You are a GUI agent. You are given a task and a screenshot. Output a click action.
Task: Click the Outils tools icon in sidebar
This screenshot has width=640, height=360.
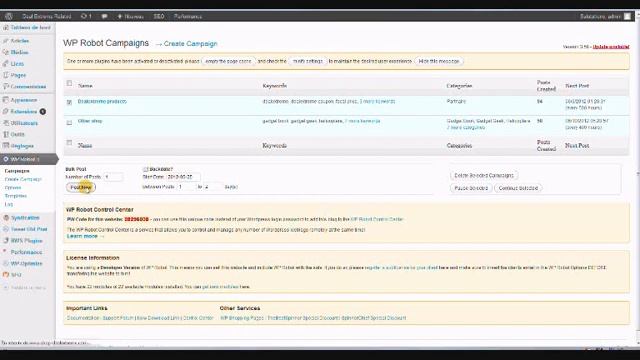[5, 134]
